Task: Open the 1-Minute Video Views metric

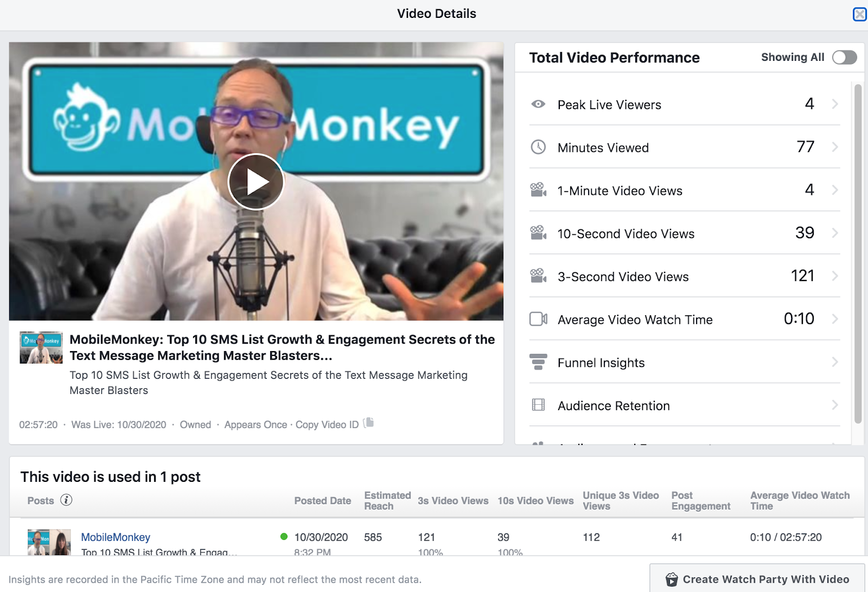Action: pos(685,190)
